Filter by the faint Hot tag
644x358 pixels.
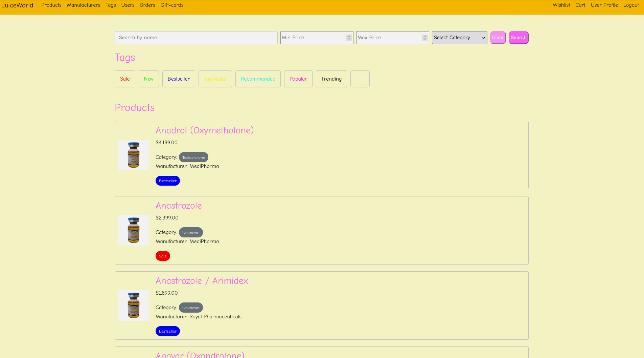360,79
